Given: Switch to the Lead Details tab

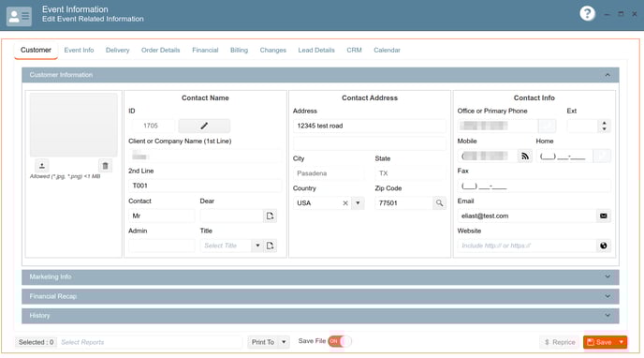Looking at the screenshot, I should (316, 51).
